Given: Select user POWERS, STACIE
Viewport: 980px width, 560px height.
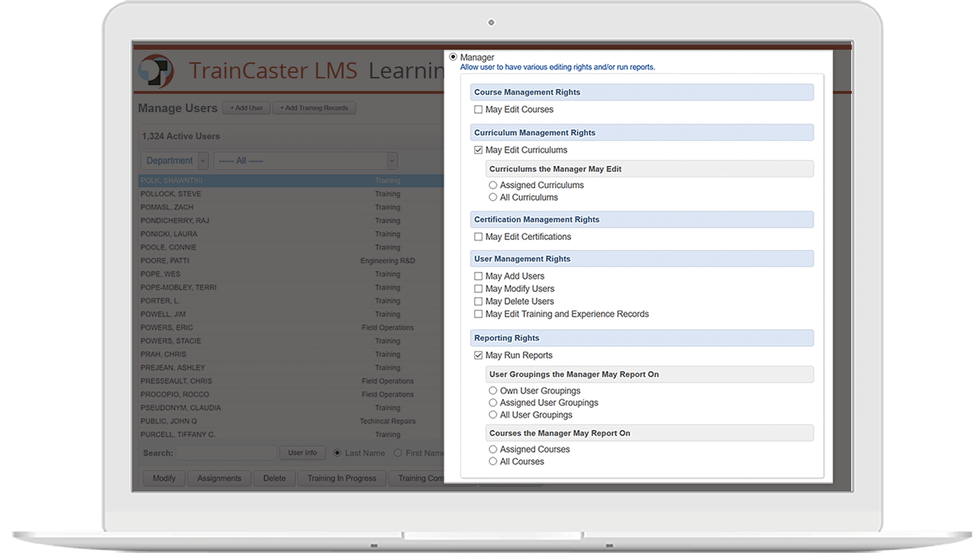Looking at the screenshot, I should click(x=291, y=341).
